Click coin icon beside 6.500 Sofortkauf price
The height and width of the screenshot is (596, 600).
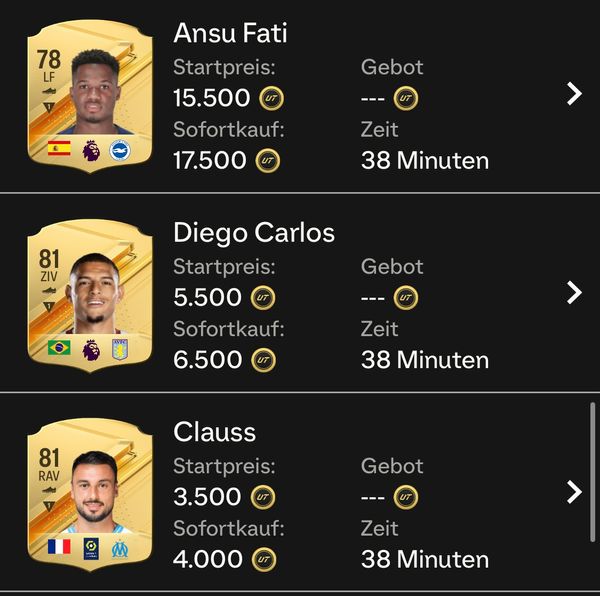pyautogui.click(x=263, y=360)
